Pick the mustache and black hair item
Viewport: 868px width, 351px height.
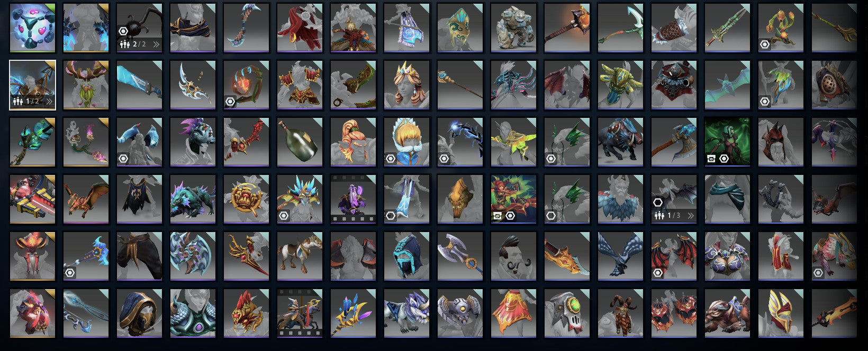[x=513, y=256]
